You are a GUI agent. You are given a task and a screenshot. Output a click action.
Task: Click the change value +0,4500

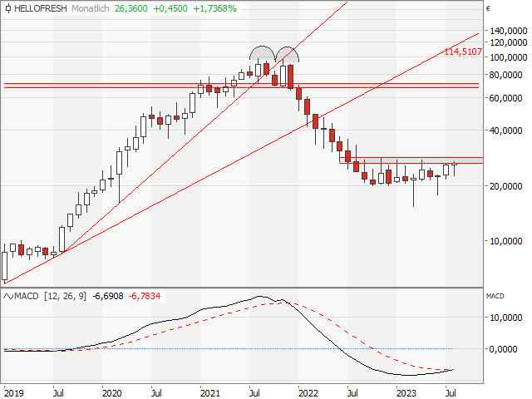coord(170,8)
